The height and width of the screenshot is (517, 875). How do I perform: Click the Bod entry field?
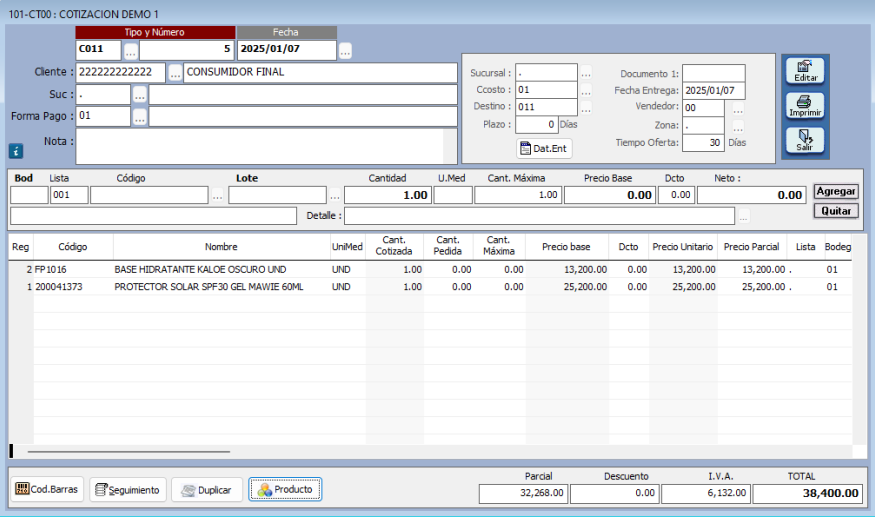(29, 195)
